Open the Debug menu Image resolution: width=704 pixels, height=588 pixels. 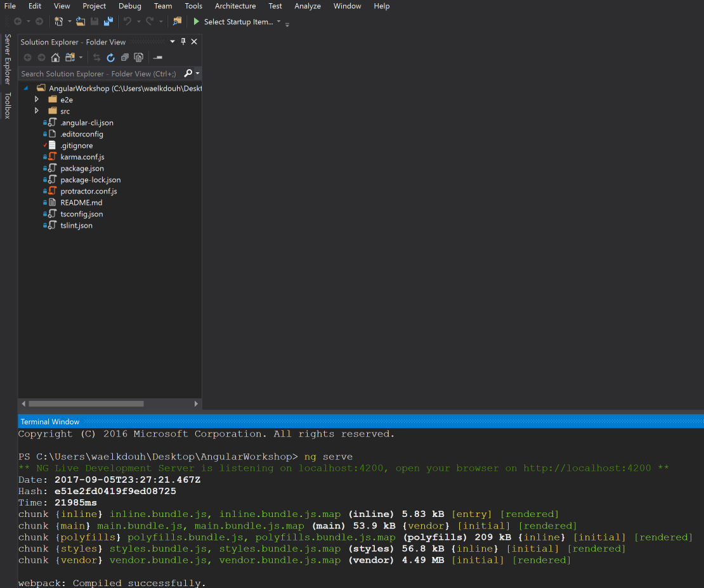[x=129, y=6]
